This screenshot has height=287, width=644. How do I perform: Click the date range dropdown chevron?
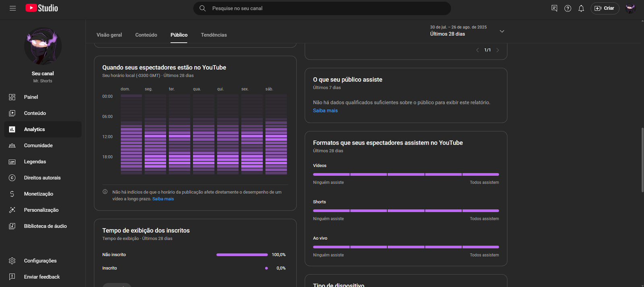[x=502, y=31]
